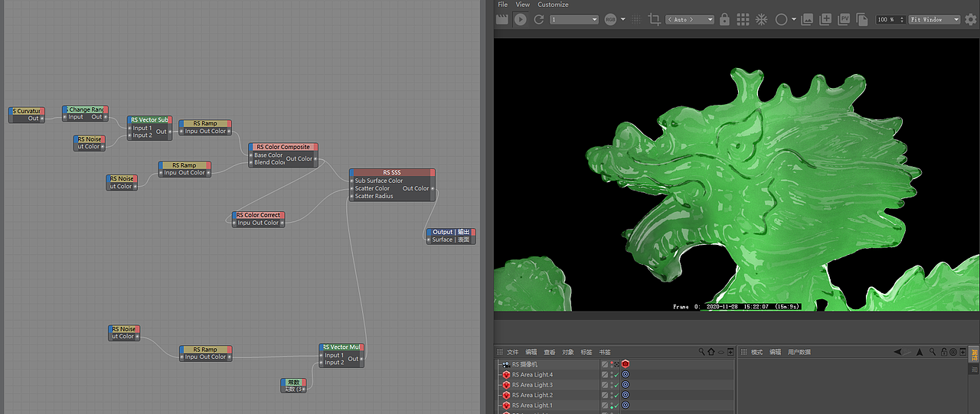Click the add snapshot plus icon
Screen dimensions: 980x414
(826, 19)
